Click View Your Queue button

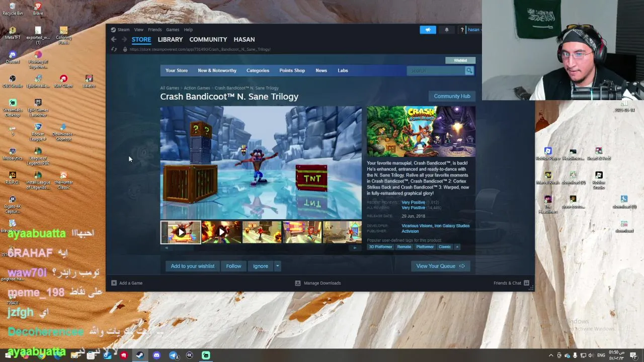pyautogui.click(x=440, y=266)
